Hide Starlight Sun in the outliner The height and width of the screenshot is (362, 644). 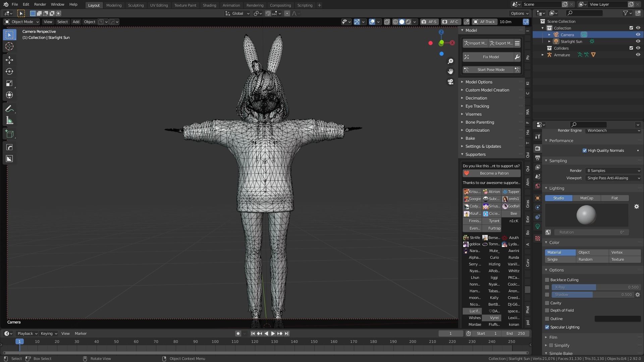(638, 42)
